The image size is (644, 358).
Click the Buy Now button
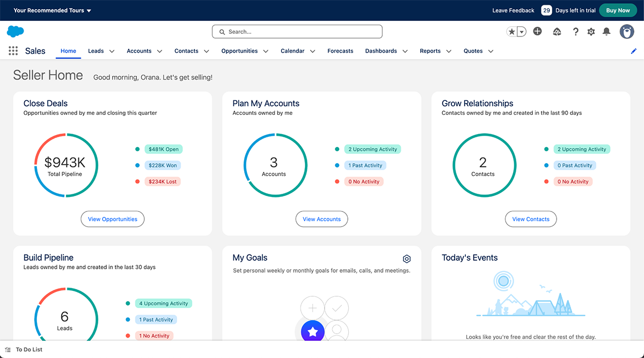(x=618, y=10)
